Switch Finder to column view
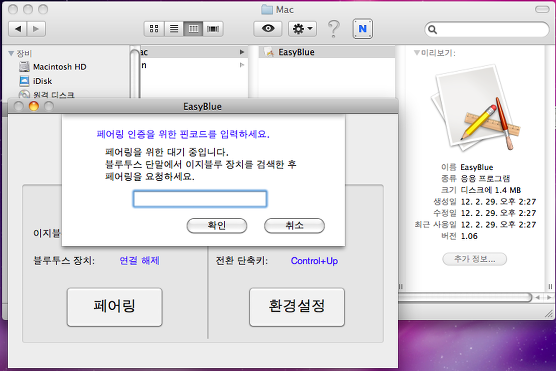The height and width of the screenshot is (371, 556). tap(193, 29)
